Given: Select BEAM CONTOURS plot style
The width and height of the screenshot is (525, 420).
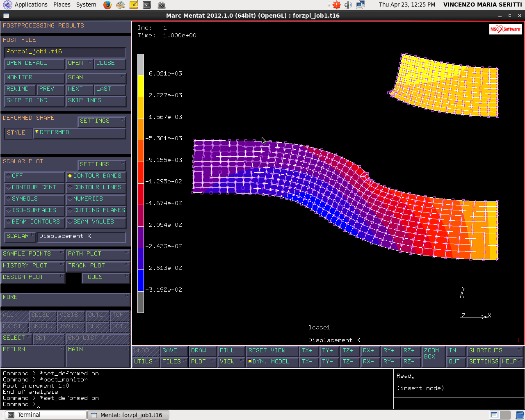Looking at the screenshot, I should (34, 222).
